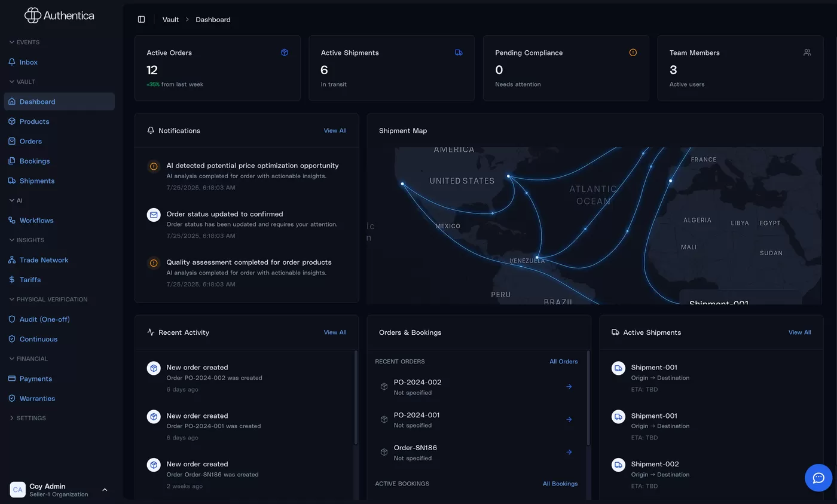The height and width of the screenshot is (504, 837).
Task: Open All Orders in Orders & Bookings
Action: pyautogui.click(x=563, y=361)
